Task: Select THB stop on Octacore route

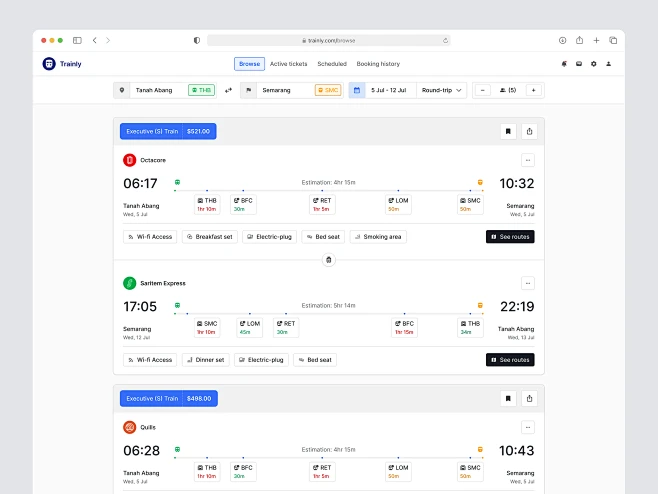Action: coord(207,204)
